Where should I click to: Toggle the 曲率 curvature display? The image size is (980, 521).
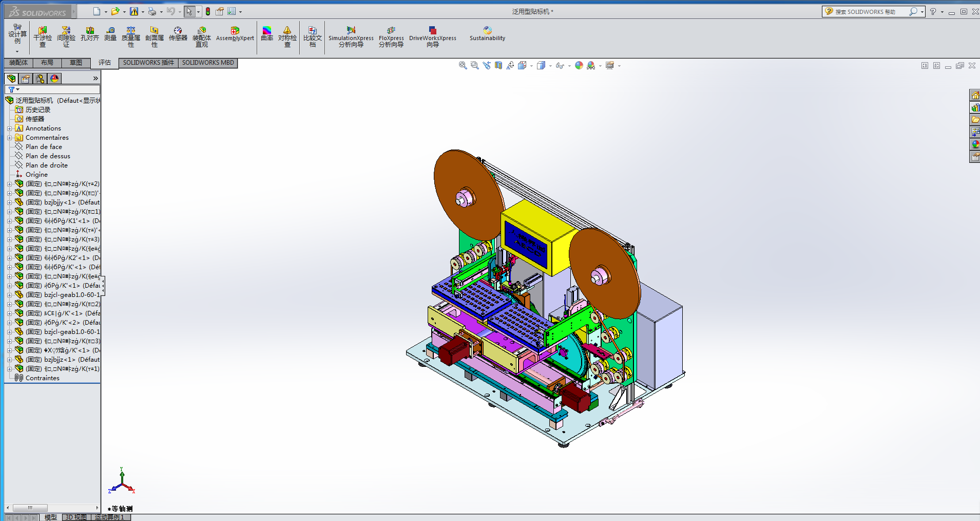click(267, 34)
